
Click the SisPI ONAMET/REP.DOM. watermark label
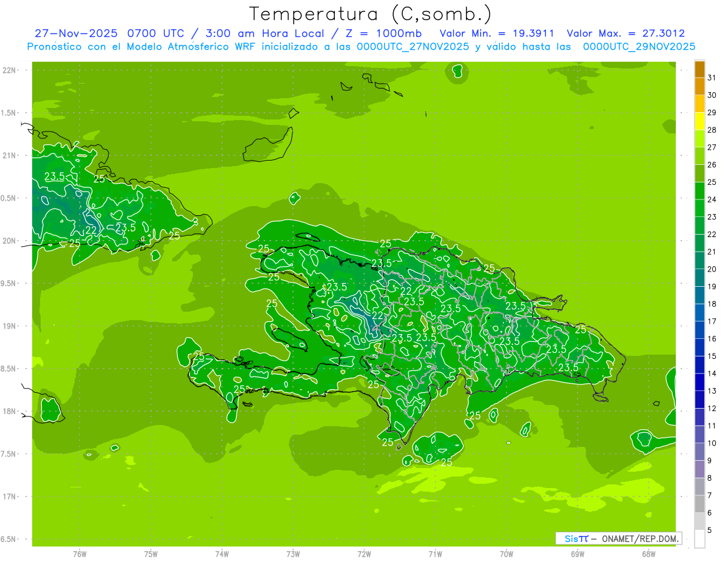[618, 538]
